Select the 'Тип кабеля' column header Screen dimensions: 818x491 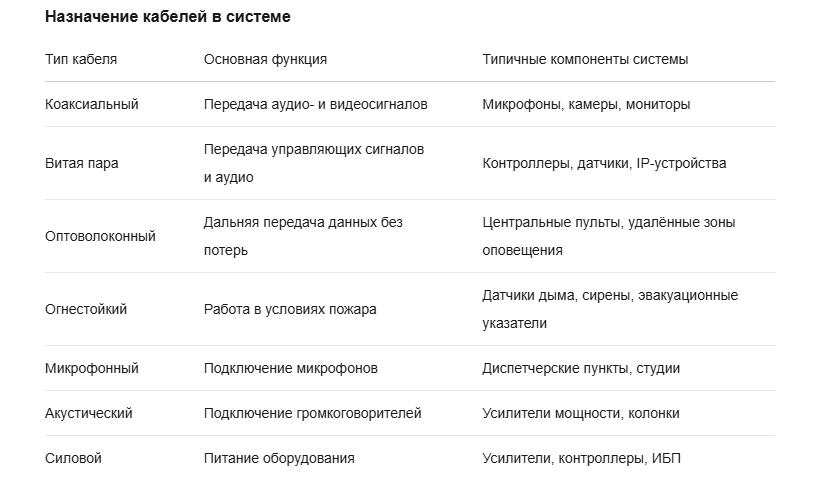81,59
